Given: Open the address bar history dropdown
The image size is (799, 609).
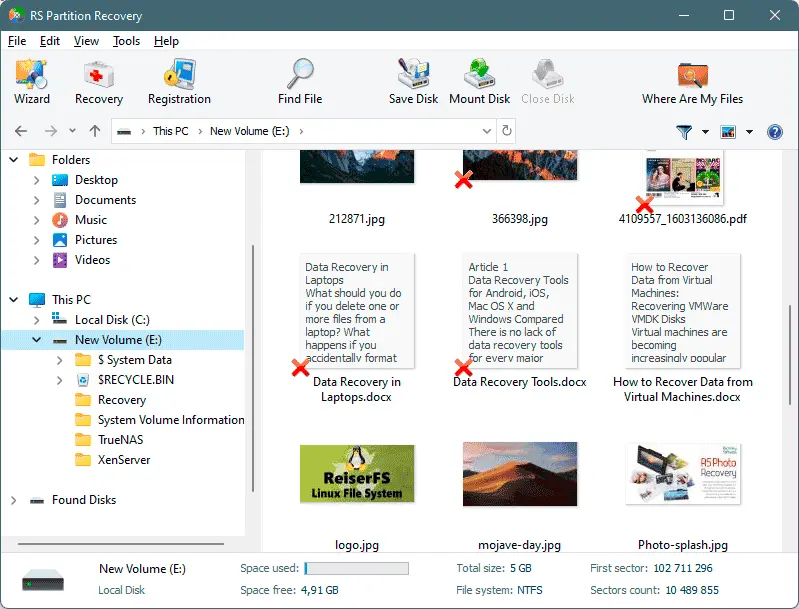Looking at the screenshot, I should coord(487,131).
